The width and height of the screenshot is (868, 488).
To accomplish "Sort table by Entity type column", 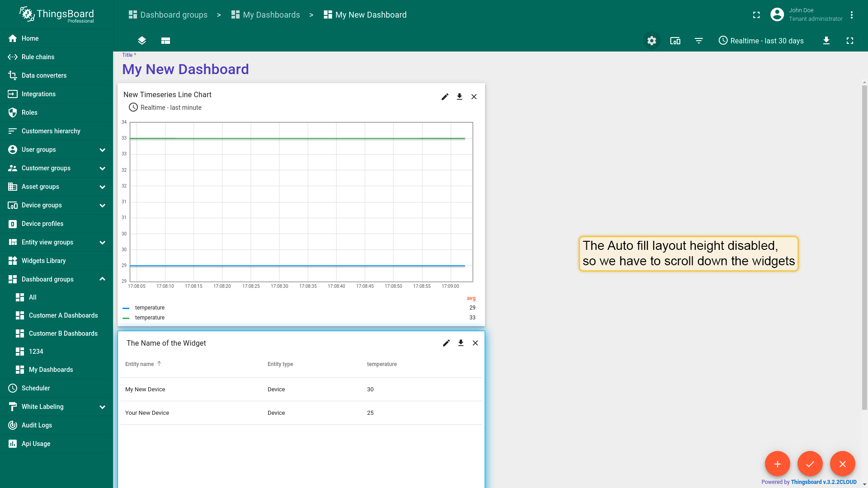I will 280,364.
